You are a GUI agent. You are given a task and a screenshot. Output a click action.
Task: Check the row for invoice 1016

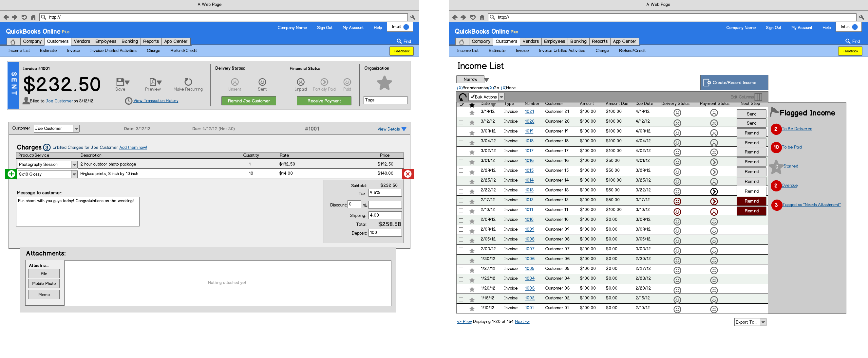[x=461, y=161]
